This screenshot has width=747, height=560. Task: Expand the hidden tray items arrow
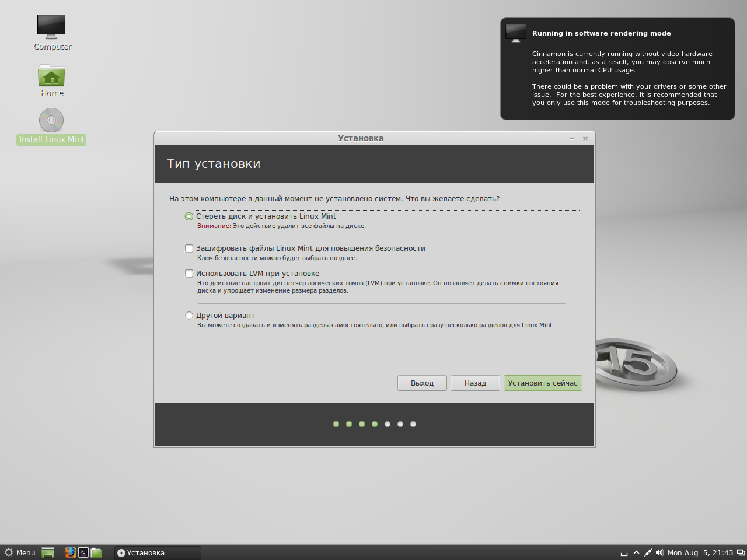[636, 552]
